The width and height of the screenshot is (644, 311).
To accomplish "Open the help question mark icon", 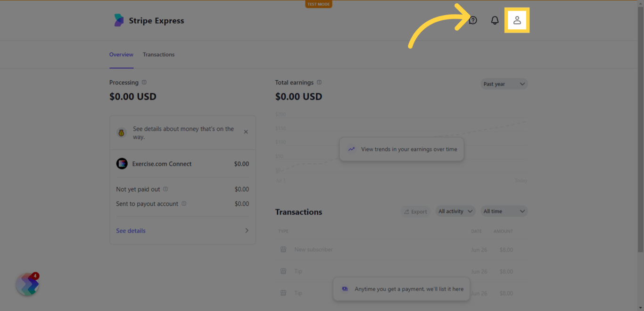I will 473,20.
